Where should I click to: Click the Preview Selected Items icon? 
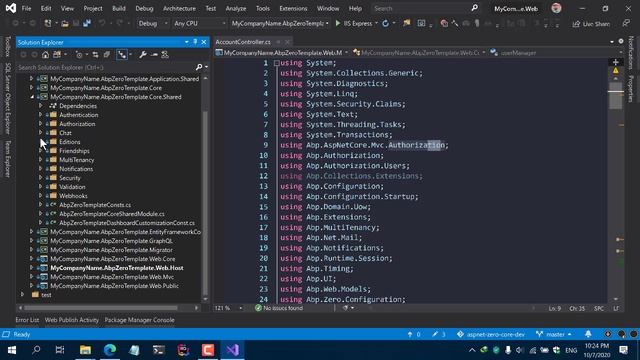point(154,55)
